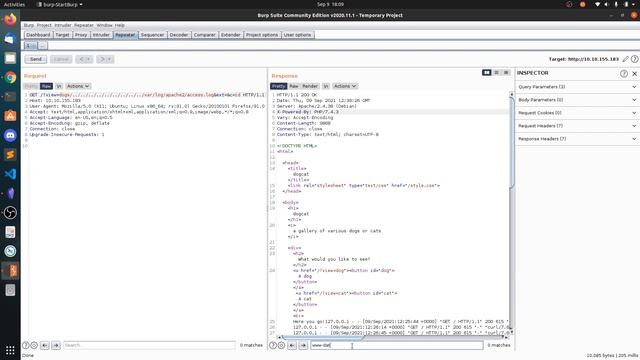Open history back dropdown arrow

coord(88,59)
